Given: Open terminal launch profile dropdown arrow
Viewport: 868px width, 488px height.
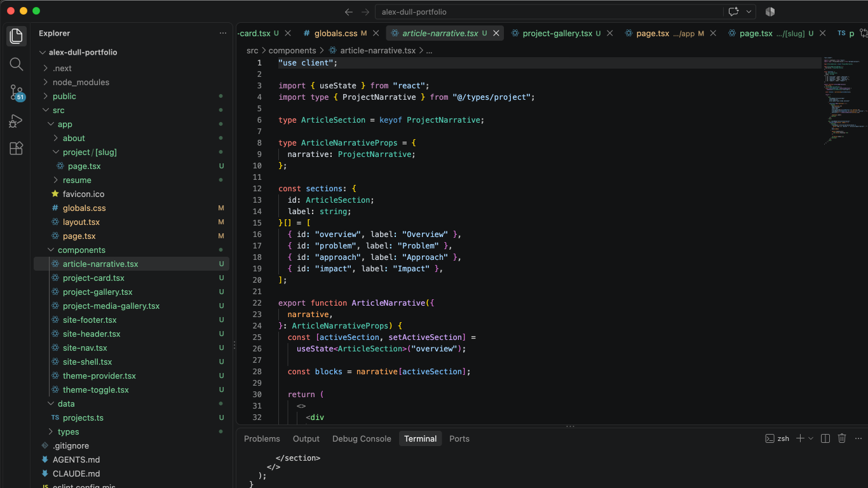Looking at the screenshot, I should 811,438.
